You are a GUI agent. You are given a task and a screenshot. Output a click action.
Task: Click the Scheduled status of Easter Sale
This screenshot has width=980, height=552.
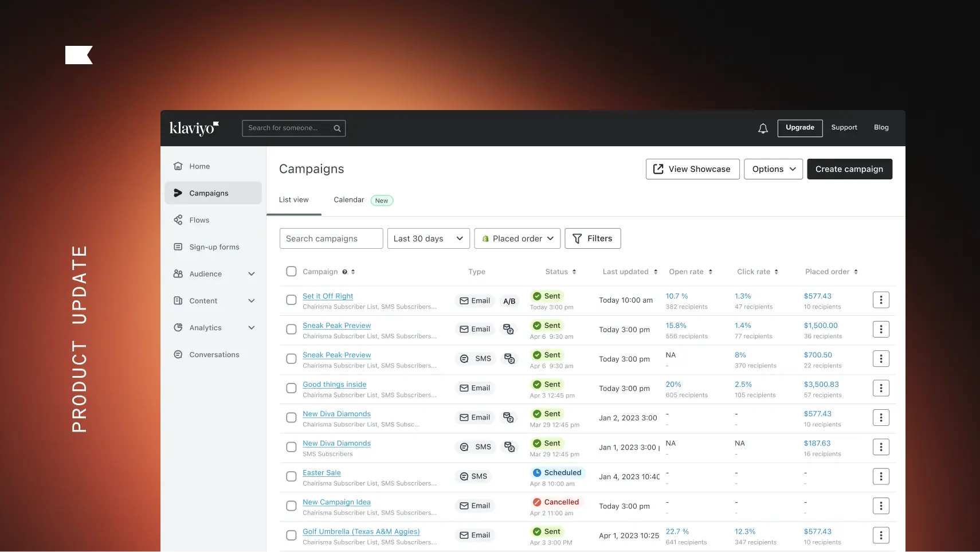pyautogui.click(x=557, y=473)
